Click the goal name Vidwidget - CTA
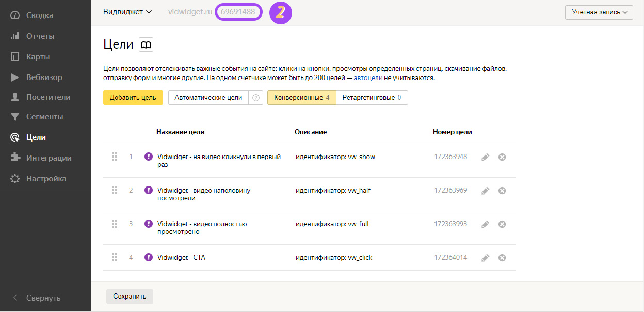644x312 pixels. [x=181, y=257]
